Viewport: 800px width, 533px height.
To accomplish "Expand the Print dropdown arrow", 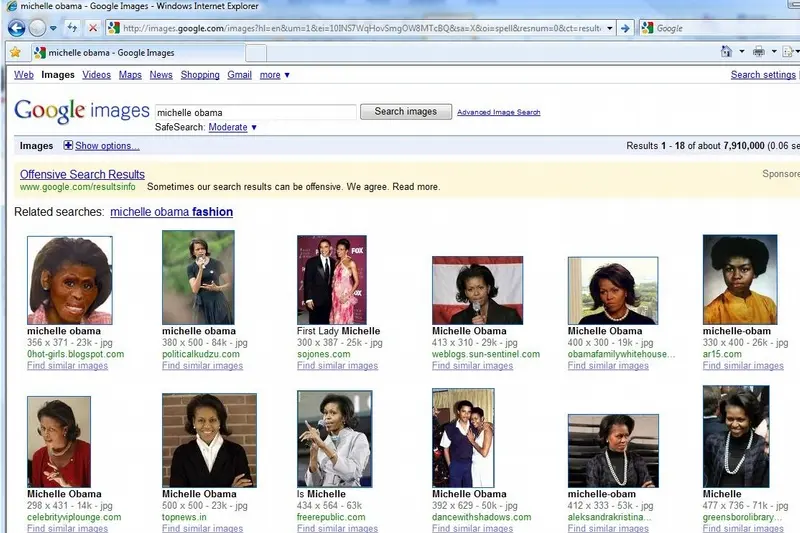I will click(x=773, y=52).
